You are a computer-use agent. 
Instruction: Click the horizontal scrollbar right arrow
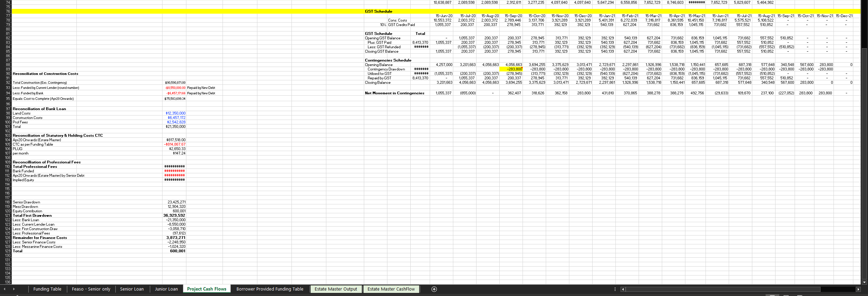[x=858, y=289]
